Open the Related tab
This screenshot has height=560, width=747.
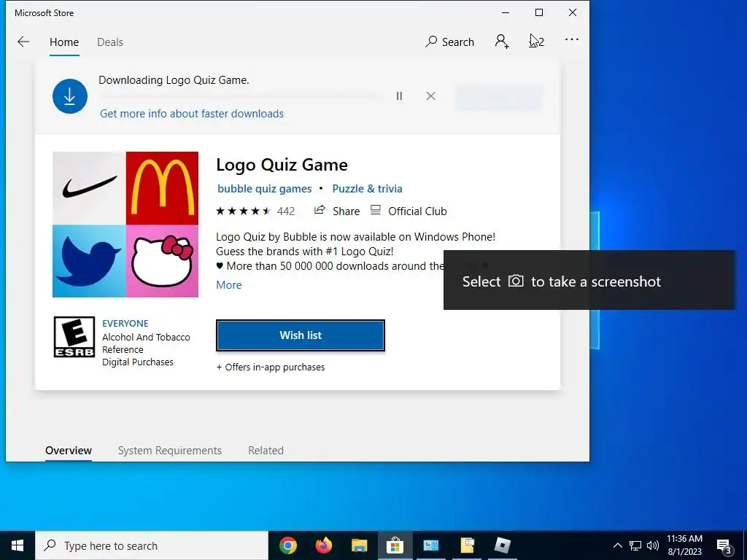(266, 451)
